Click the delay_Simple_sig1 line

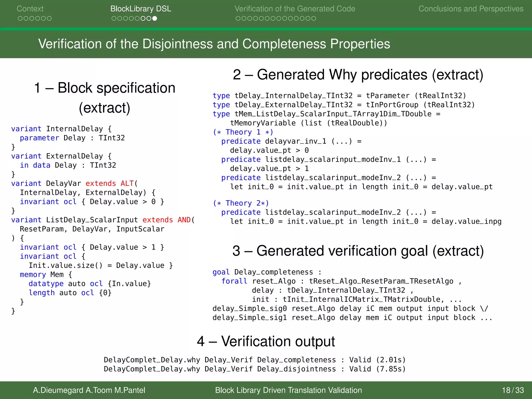click(x=353, y=317)
